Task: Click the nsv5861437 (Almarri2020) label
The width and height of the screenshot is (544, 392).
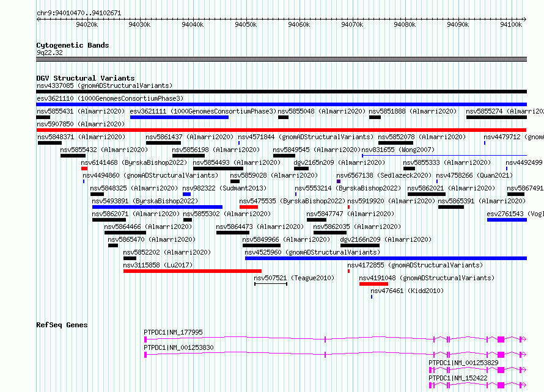Action: point(189,137)
